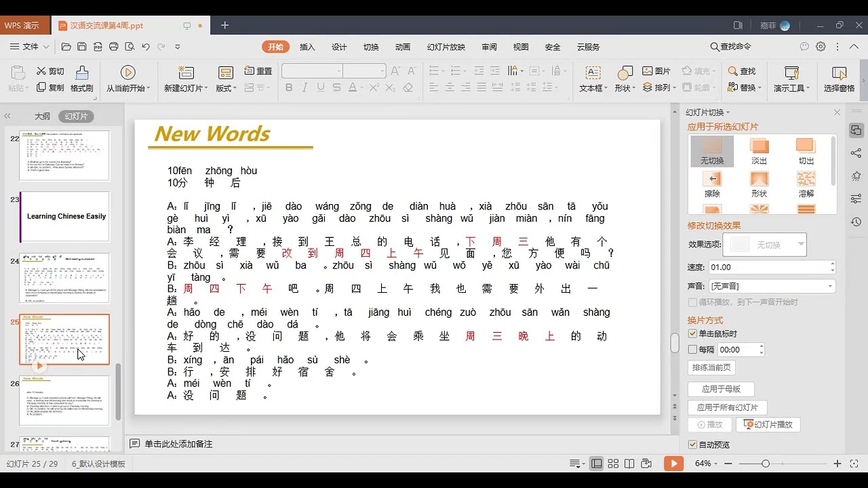Collapse the ribbon with the chevron arrow
Image resolution: width=868 pixels, height=488 pixels.
pos(854,47)
